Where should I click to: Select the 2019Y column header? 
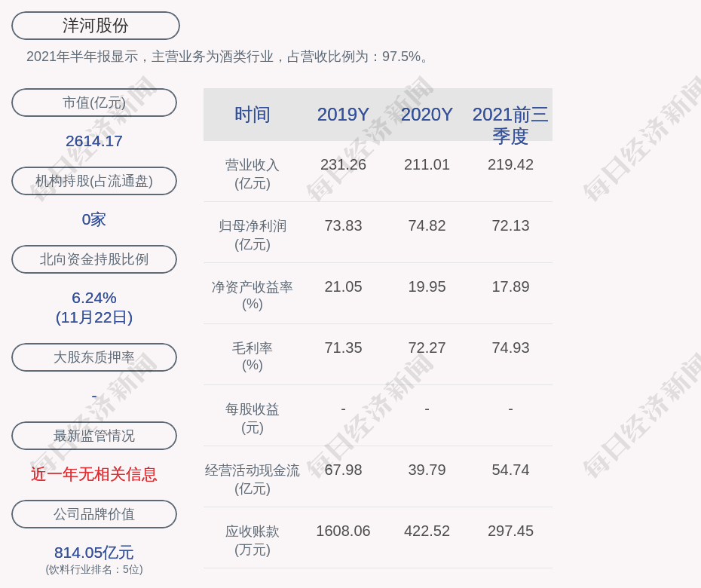pos(343,115)
